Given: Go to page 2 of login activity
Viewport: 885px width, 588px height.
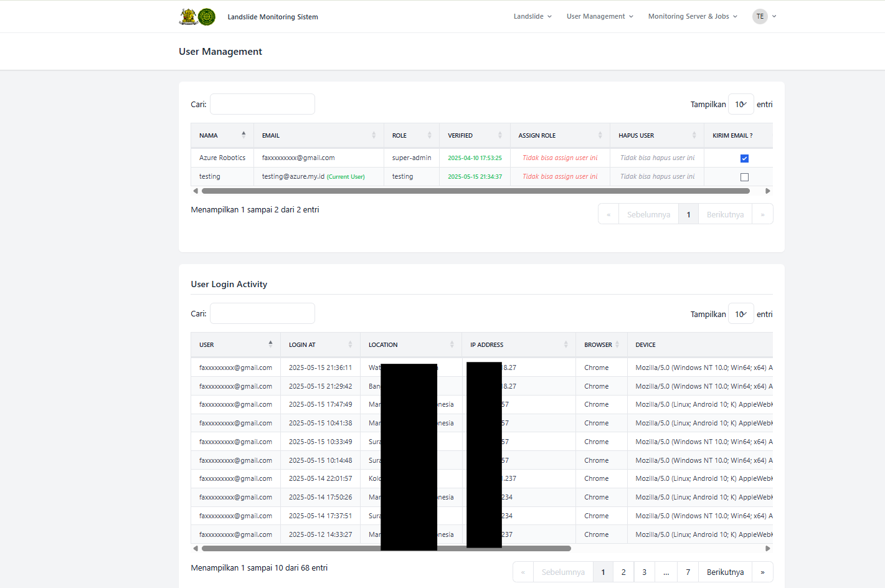Looking at the screenshot, I should tap(623, 572).
